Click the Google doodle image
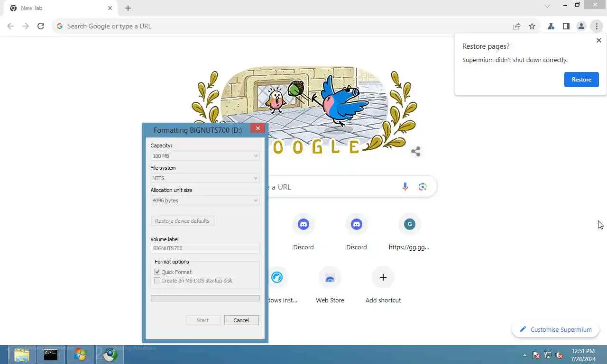This screenshot has height=364, width=607. (303, 109)
